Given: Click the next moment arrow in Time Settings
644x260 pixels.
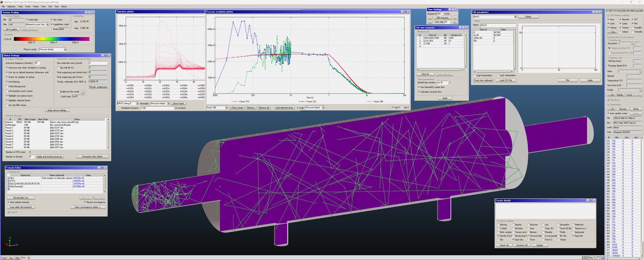Looking at the screenshot, I should point(455,18).
